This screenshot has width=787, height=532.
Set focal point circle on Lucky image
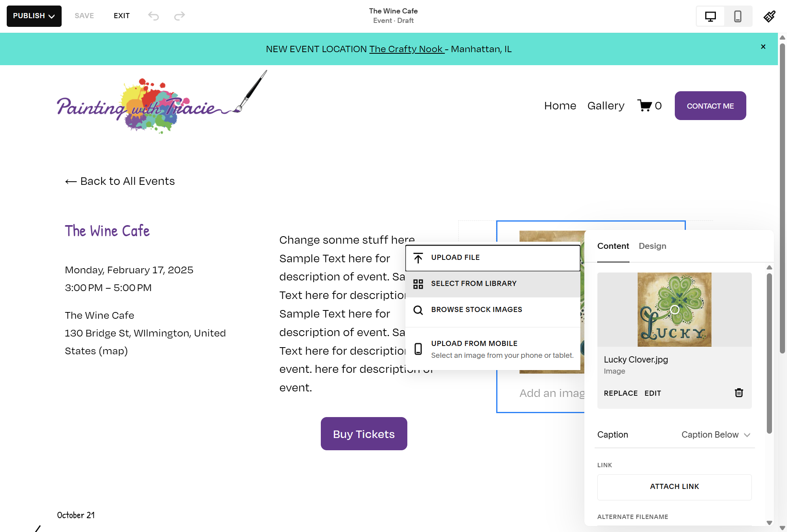click(x=675, y=310)
